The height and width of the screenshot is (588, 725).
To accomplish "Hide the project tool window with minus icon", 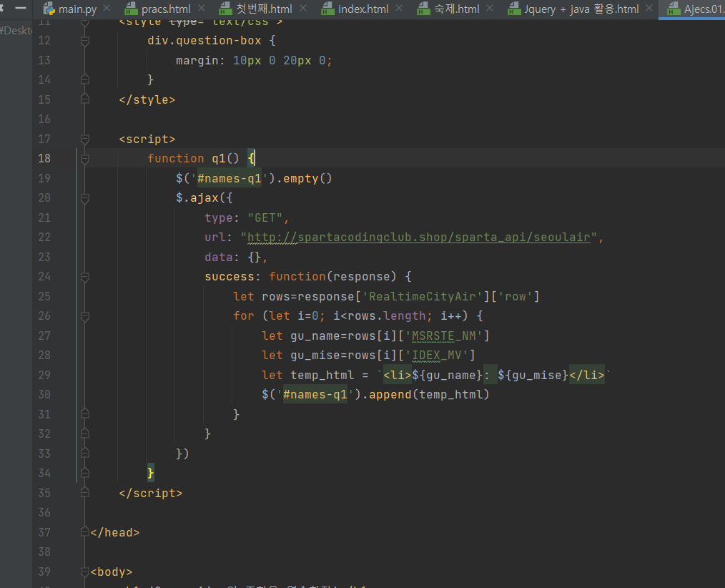I will coord(21,9).
